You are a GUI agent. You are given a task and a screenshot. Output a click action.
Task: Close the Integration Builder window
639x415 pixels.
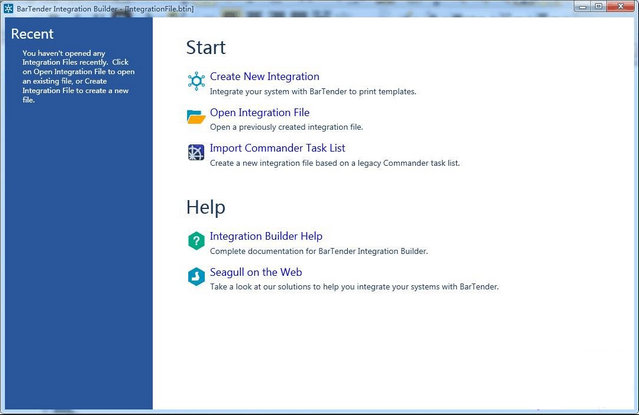pos(620,6)
